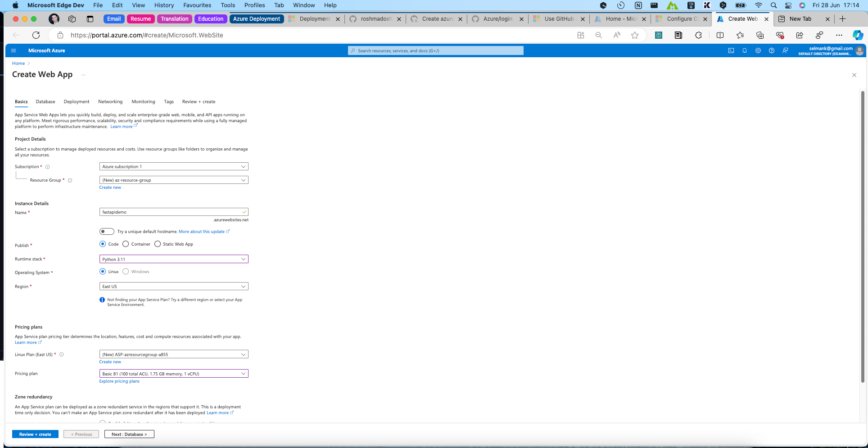
Task: Open Linux Plan dropdown
Action: click(x=174, y=354)
